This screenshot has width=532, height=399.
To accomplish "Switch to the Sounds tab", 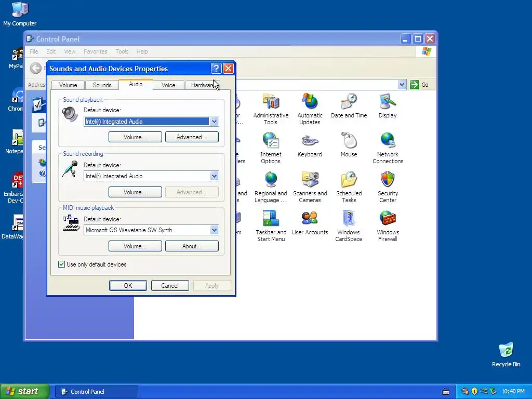I will click(102, 85).
